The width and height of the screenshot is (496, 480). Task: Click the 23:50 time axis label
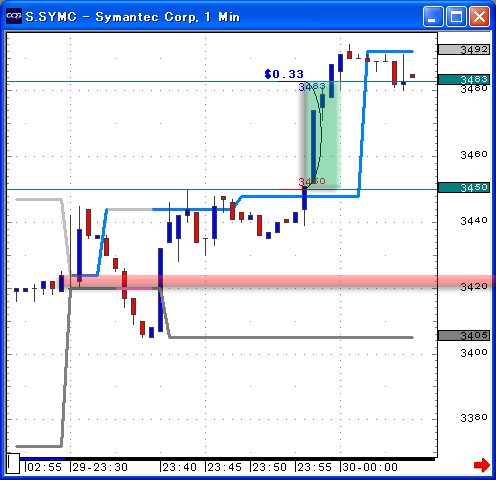(x=269, y=467)
